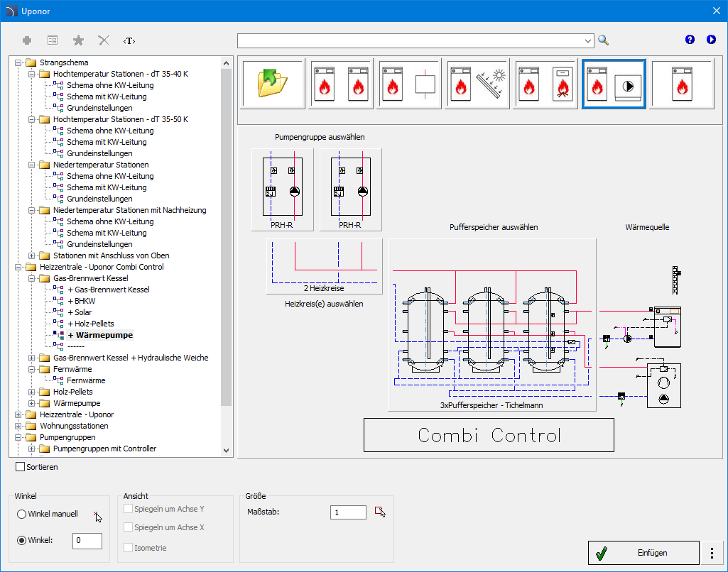This screenshot has width=728, height=572.
Task: Click the pick-scale icon beside Maßstab
Action: (x=380, y=512)
